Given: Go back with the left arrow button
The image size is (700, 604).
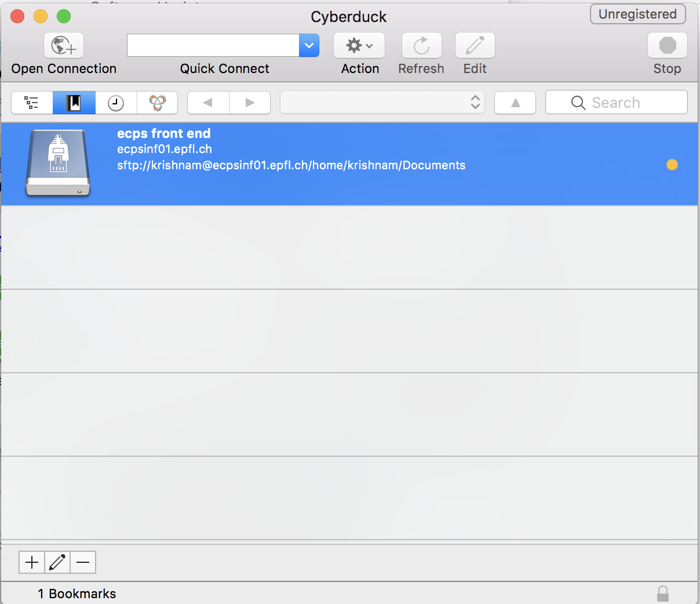Looking at the screenshot, I should point(208,103).
